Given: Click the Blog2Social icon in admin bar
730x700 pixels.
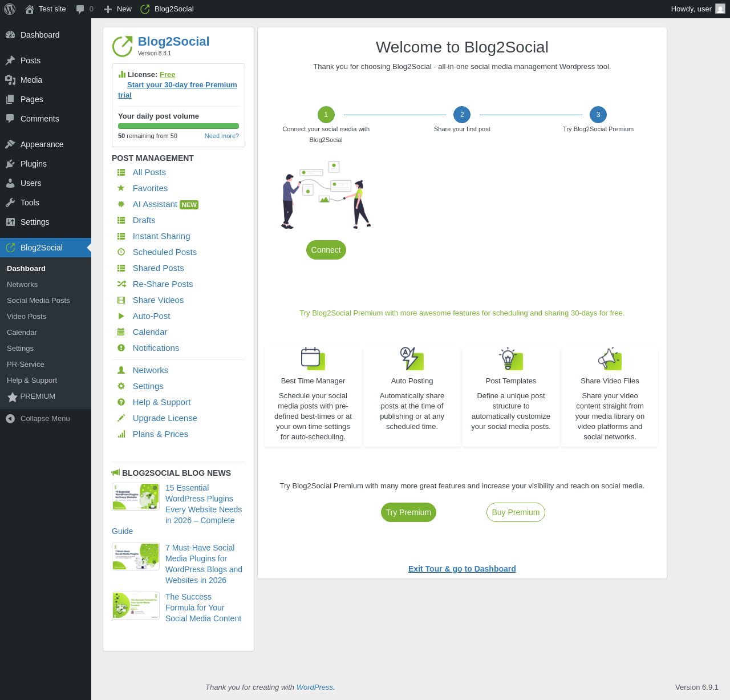Looking at the screenshot, I should coord(145,9).
